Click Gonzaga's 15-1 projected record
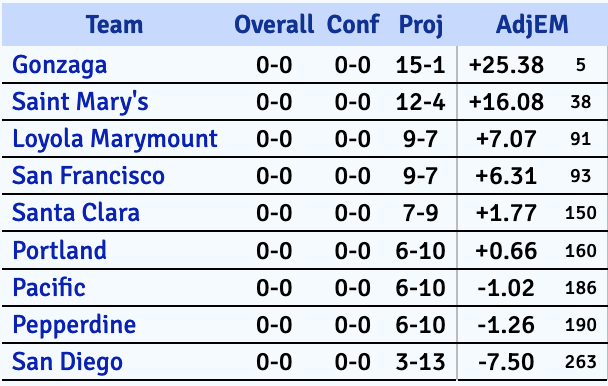 click(x=420, y=65)
